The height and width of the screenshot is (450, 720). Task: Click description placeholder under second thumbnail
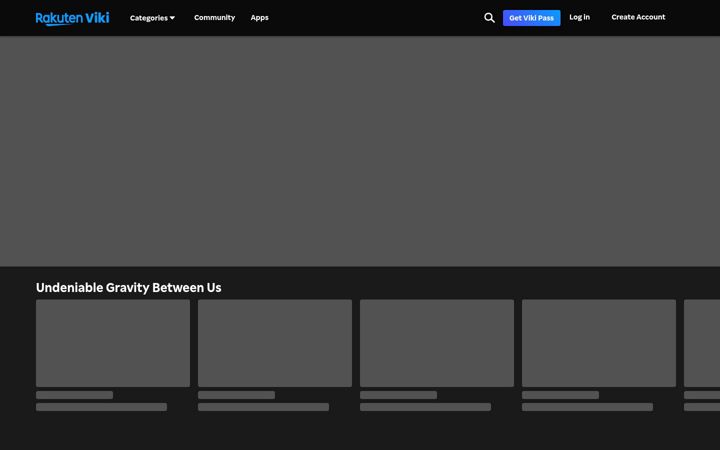tap(264, 407)
